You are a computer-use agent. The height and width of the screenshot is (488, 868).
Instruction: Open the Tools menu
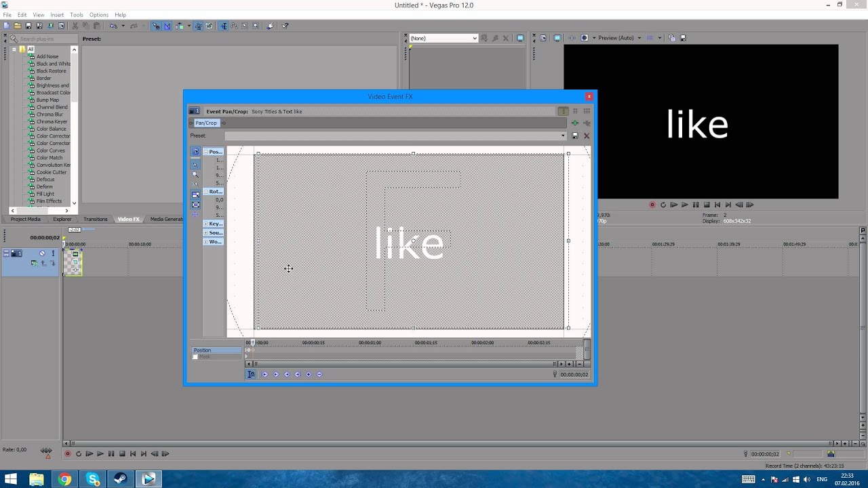77,15
